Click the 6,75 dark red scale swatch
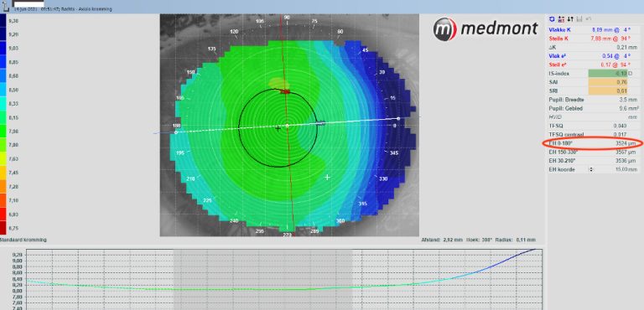This screenshot has height=310, width=644. (3, 228)
